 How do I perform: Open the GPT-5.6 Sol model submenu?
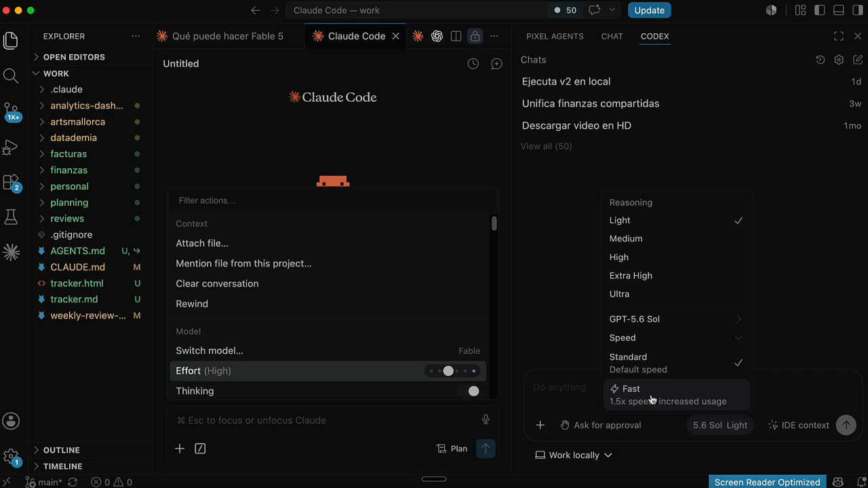(x=676, y=319)
